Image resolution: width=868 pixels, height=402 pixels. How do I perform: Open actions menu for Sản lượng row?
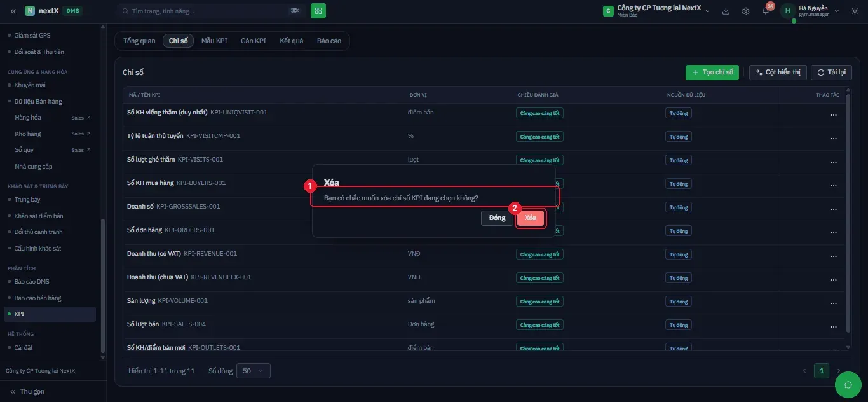click(x=834, y=303)
